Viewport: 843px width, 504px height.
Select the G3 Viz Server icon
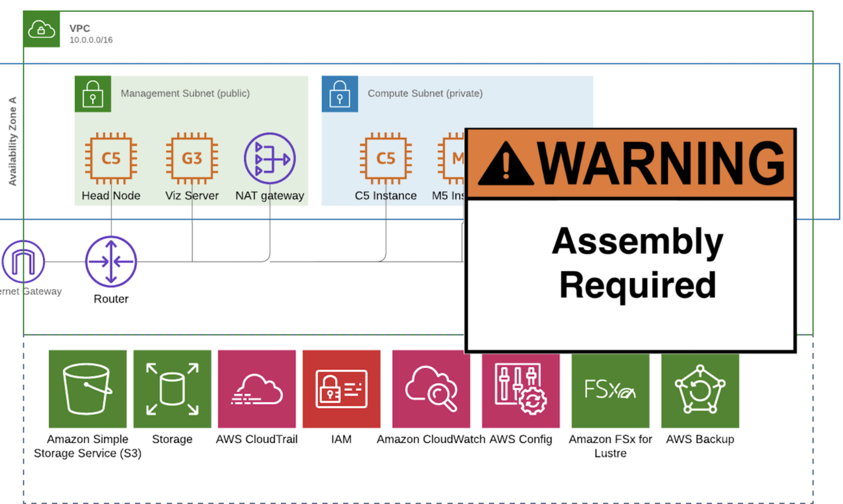(192, 158)
